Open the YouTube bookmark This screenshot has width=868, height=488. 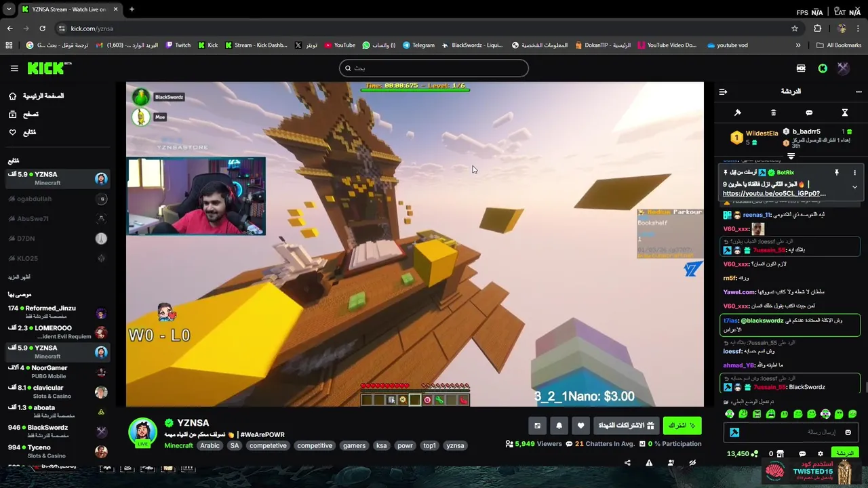[340, 45]
